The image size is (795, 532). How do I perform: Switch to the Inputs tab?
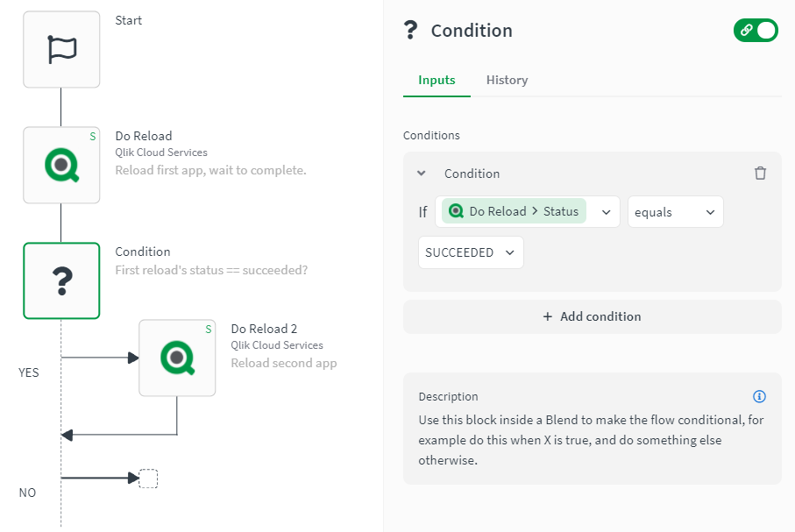point(437,80)
